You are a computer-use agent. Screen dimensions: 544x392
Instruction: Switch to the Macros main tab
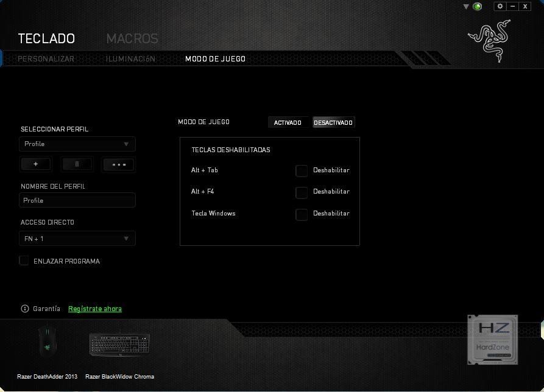(132, 38)
